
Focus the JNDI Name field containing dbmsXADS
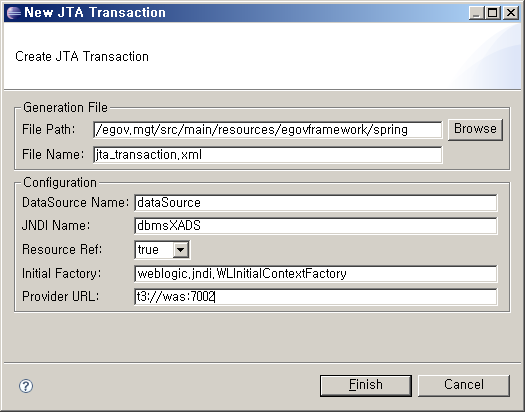coord(316,226)
